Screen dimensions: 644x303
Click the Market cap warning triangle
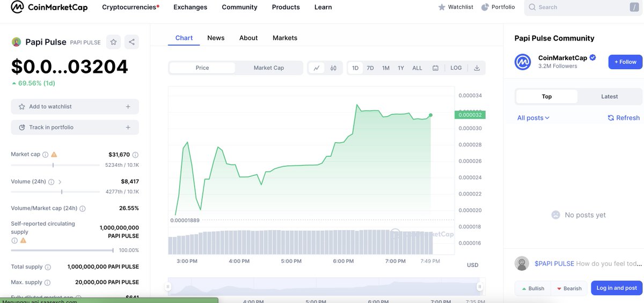point(54,154)
